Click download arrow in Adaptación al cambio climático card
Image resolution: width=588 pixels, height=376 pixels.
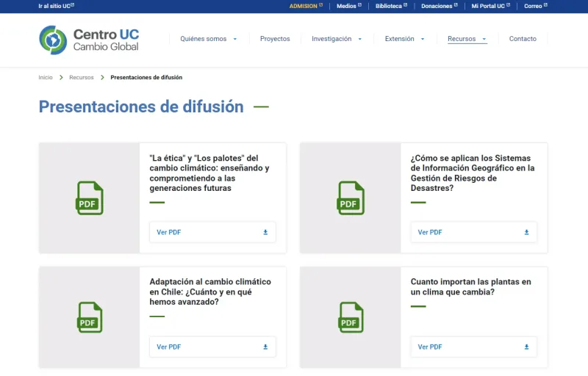tap(265, 347)
